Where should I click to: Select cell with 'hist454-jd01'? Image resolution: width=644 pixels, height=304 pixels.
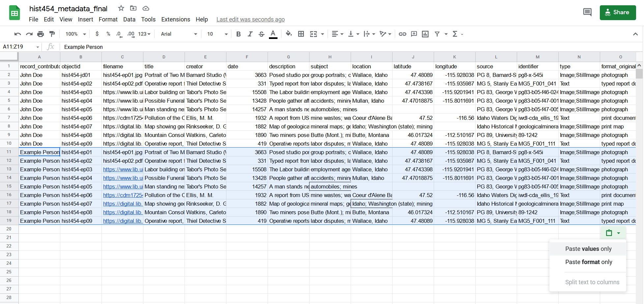pyautogui.click(x=81, y=75)
